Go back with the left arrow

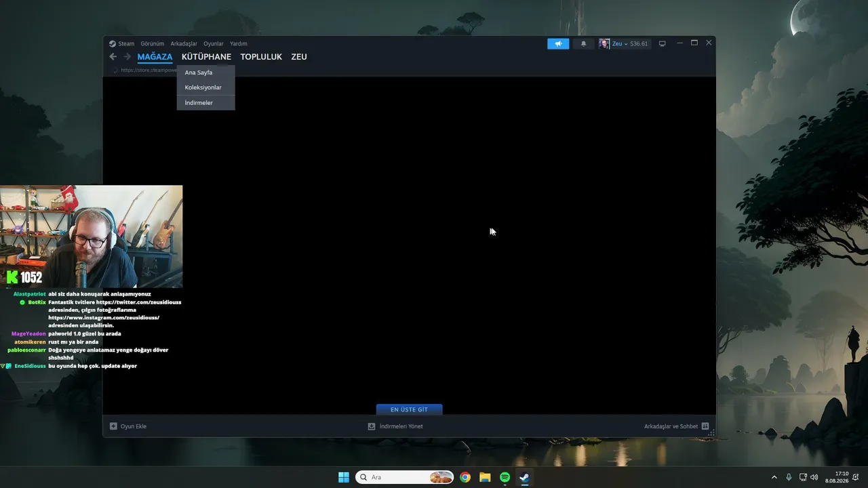[x=113, y=57]
